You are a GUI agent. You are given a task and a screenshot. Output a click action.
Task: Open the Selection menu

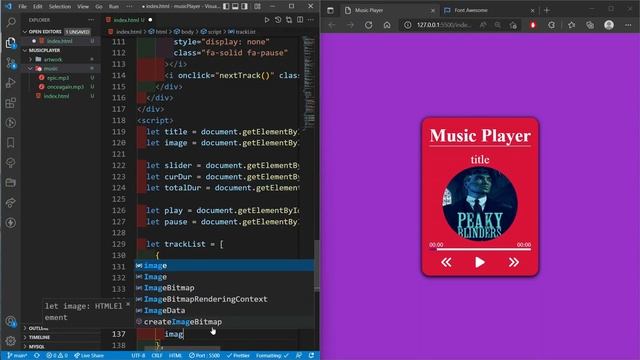[60, 7]
